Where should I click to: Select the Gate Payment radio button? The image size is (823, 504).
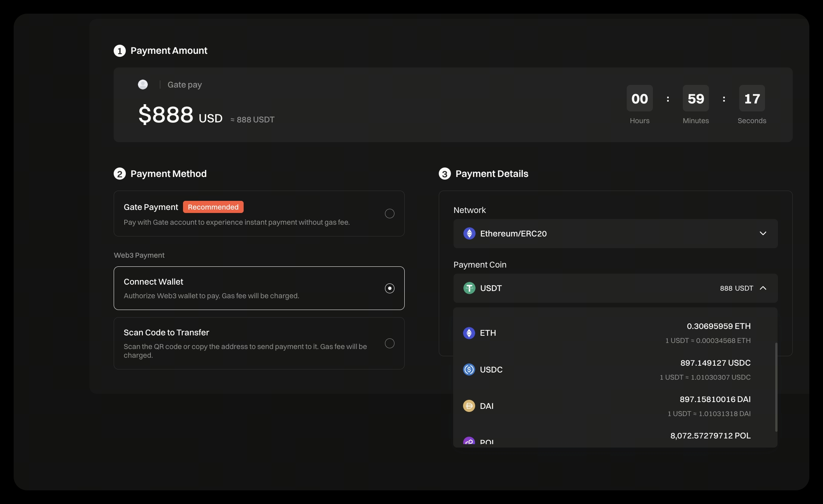coord(390,213)
